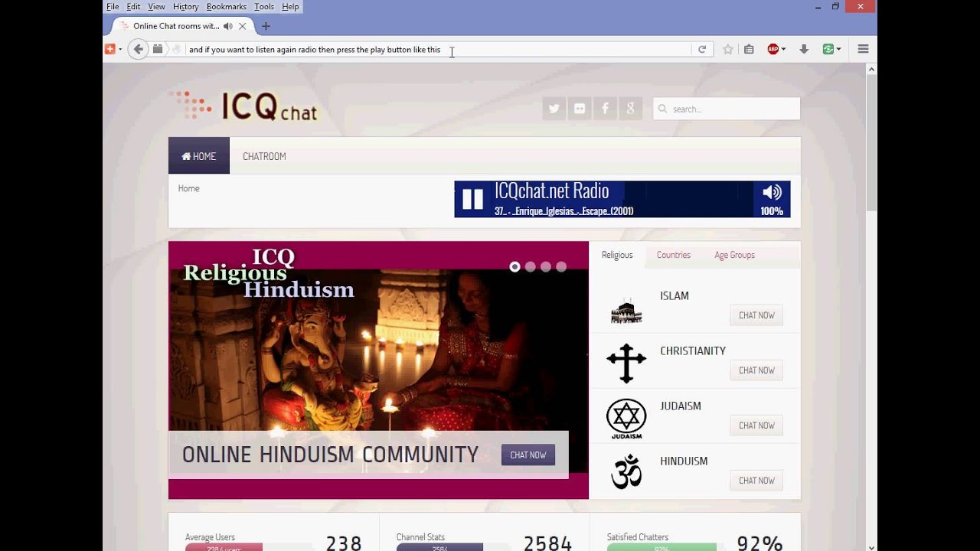Click the ISLAM heading text
The height and width of the screenshot is (551, 980).
(675, 296)
